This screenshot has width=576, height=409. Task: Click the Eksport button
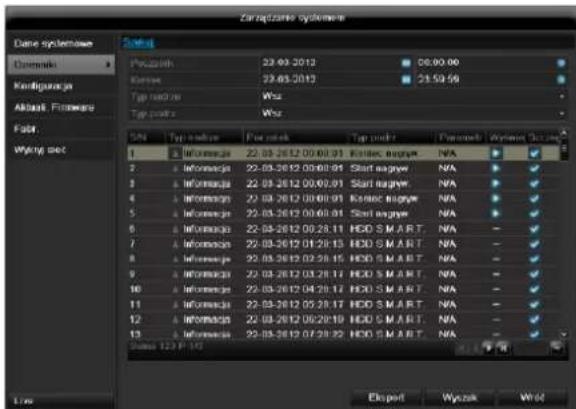[x=386, y=398]
